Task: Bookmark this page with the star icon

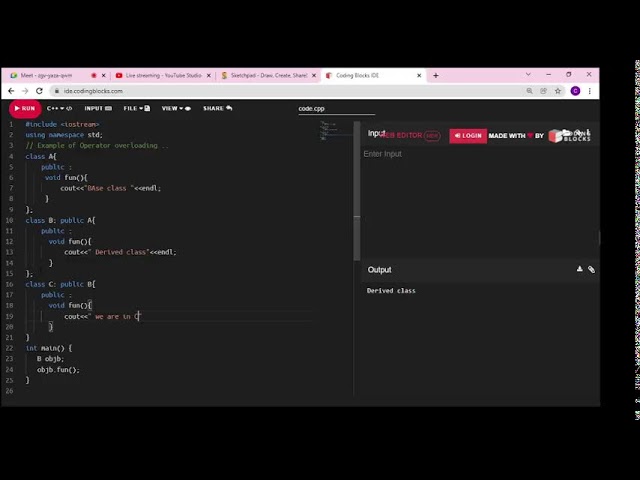Action: click(558, 91)
